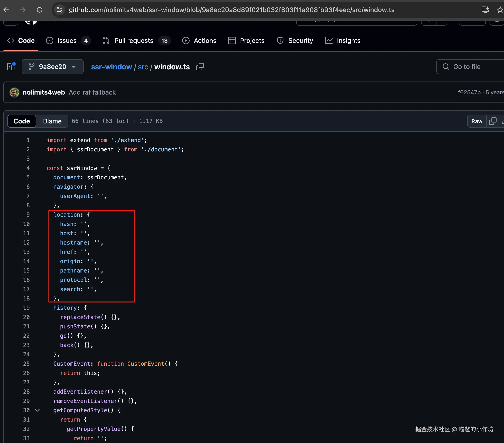
Task: Click the install app icon in address bar
Action: point(485,10)
